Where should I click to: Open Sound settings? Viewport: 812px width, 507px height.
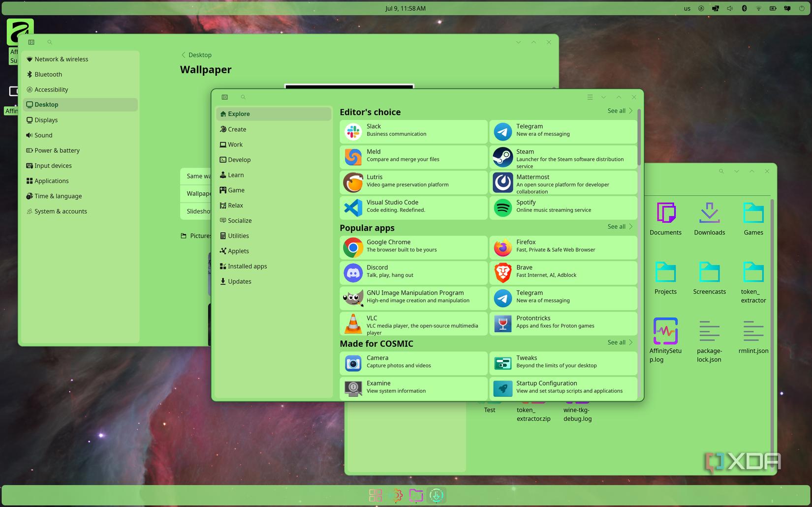pyautogui.click(x=80, y=135)
